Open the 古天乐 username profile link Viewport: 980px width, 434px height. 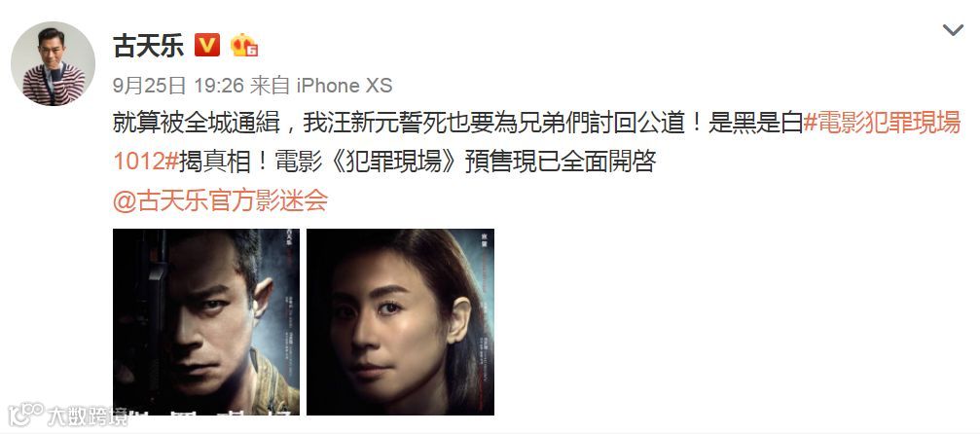(x=148, y=46)
